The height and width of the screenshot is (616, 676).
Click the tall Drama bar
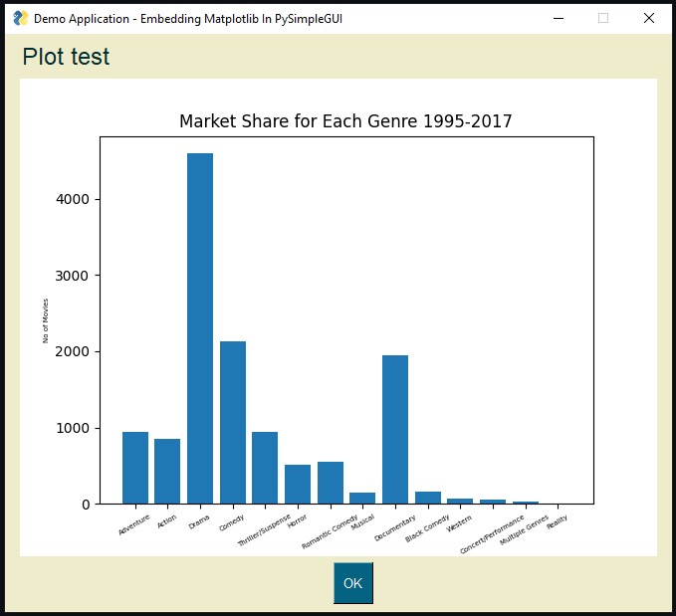tap(200, 328)
